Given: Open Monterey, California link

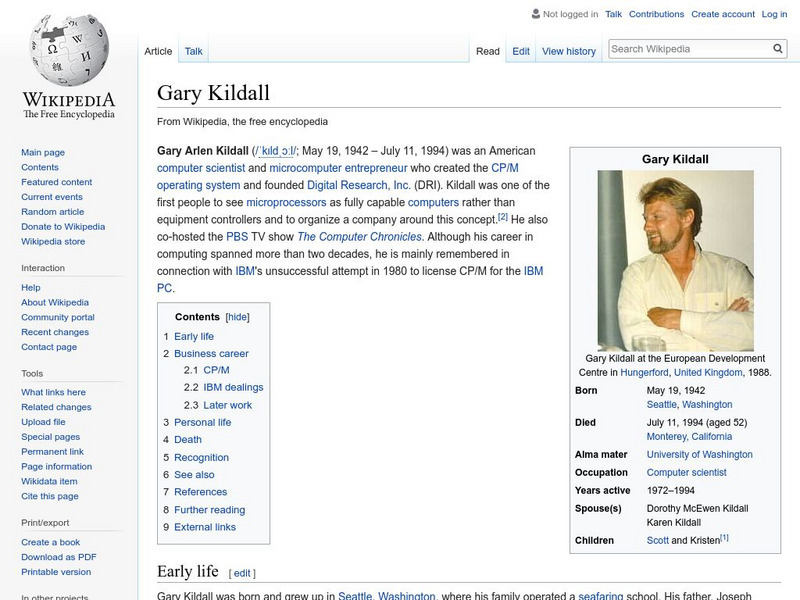Looking at the screenshot, I should coord(689,436).
